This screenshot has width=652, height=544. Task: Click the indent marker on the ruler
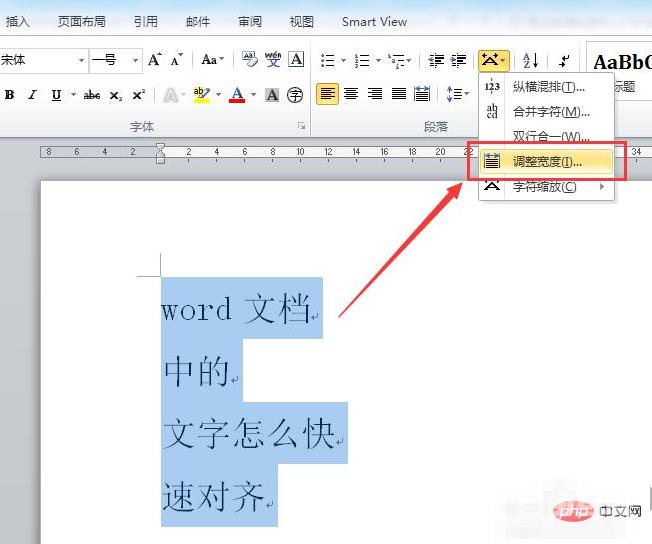[160, 153]
